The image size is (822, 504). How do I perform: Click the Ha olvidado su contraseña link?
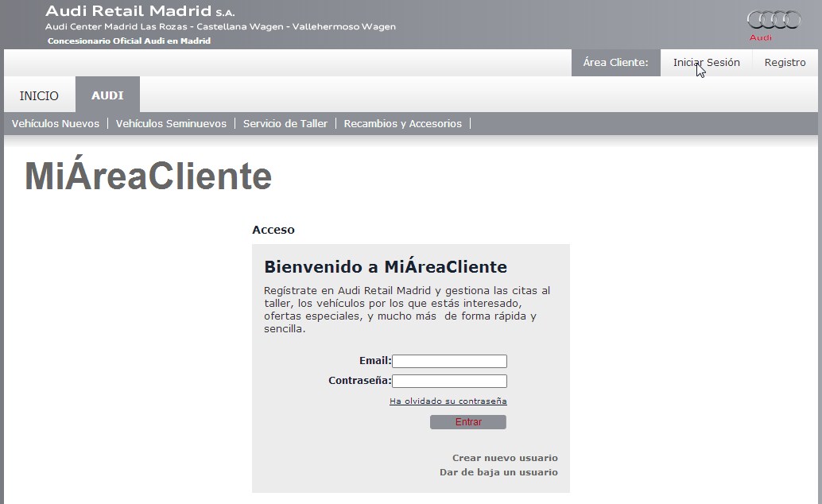448,401
